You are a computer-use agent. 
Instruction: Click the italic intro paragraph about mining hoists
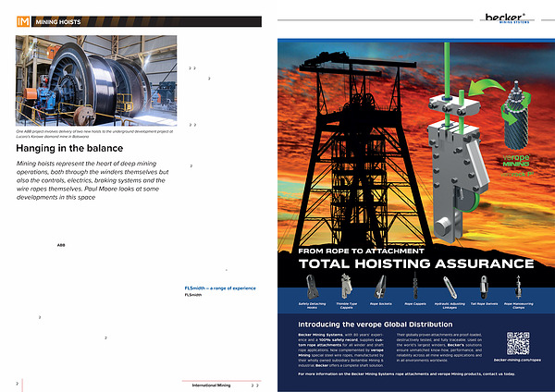(x=92, y=180)
